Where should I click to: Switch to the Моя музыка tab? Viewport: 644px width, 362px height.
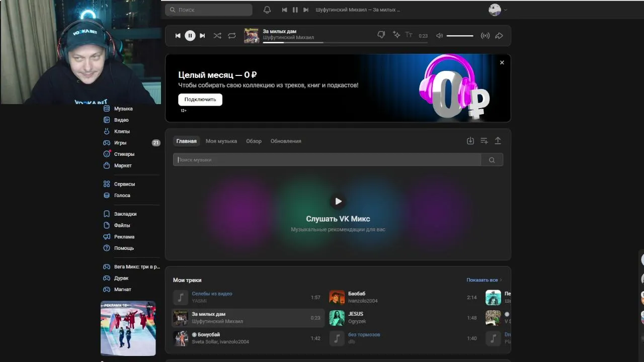(x=221, y=141)
